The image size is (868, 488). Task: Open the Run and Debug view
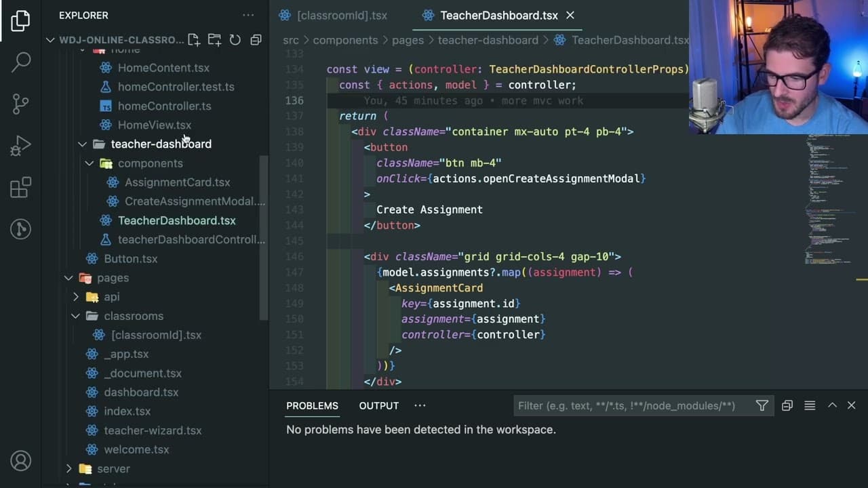tap(20, 145)
